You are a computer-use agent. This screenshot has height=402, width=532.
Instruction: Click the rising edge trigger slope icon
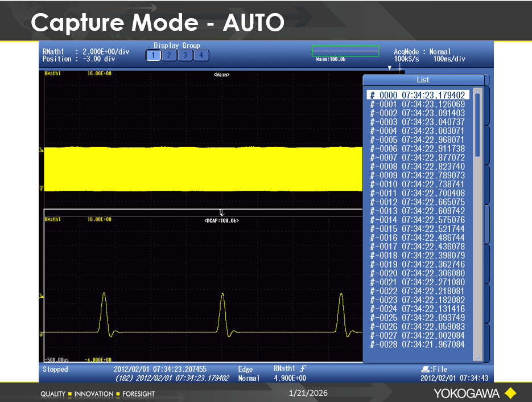[303, 369]
